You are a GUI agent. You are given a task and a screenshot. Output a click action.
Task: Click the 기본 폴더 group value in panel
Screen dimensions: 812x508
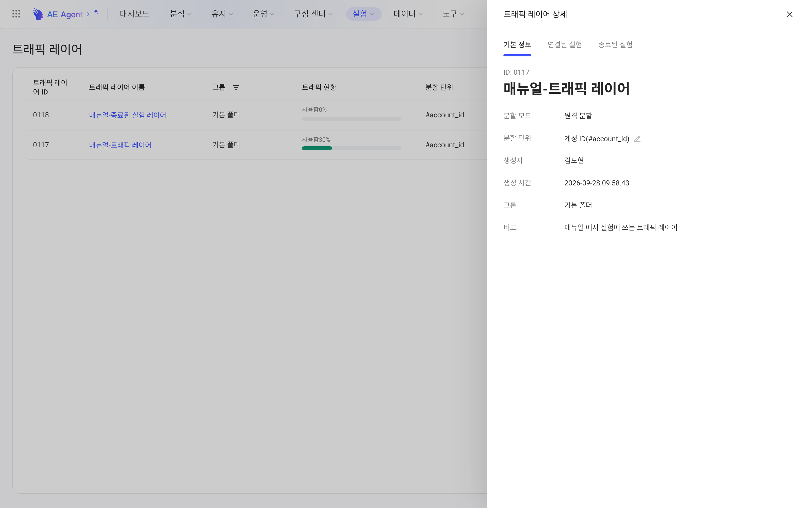(578, 205)
